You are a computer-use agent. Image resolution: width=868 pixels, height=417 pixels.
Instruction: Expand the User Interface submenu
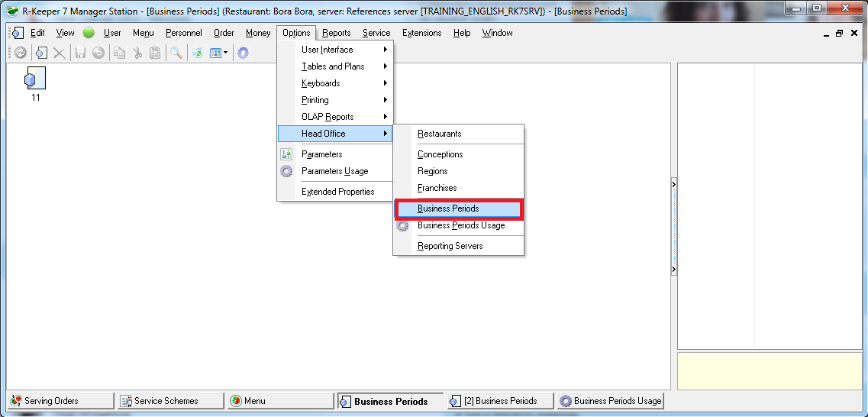335,50
